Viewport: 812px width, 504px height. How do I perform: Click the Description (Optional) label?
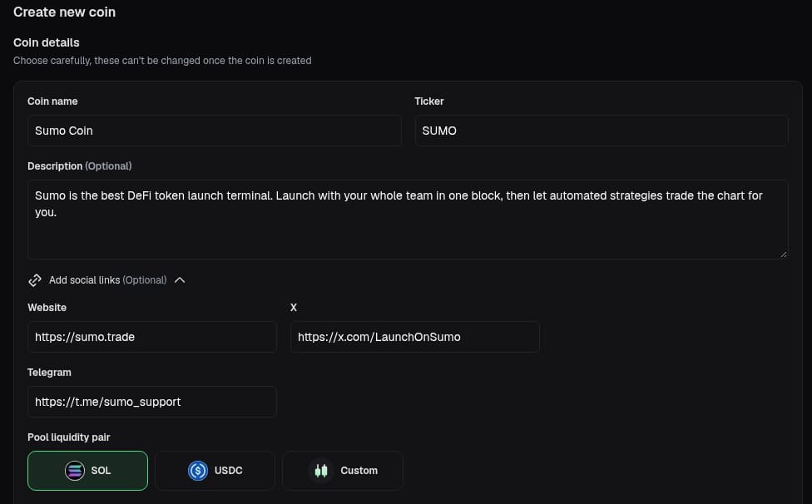point(79,166)
